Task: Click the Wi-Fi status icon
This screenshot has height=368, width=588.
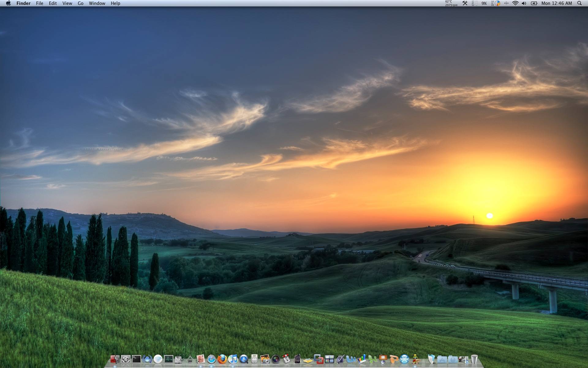Action: point(515,3)
